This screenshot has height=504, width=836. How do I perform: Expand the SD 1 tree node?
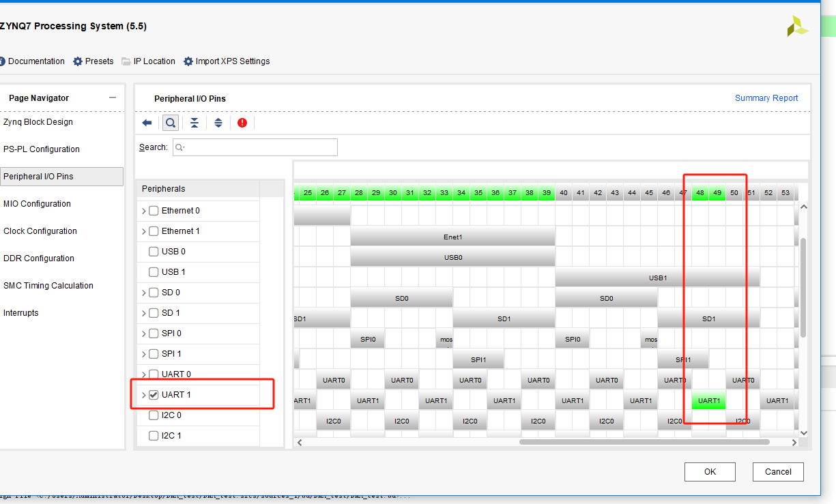[143, 313]
